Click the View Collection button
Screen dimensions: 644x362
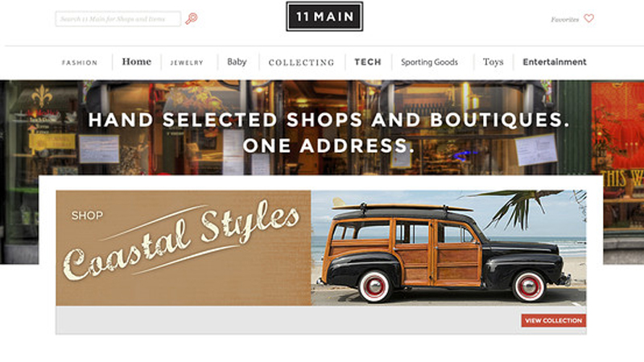coord(554,320)
